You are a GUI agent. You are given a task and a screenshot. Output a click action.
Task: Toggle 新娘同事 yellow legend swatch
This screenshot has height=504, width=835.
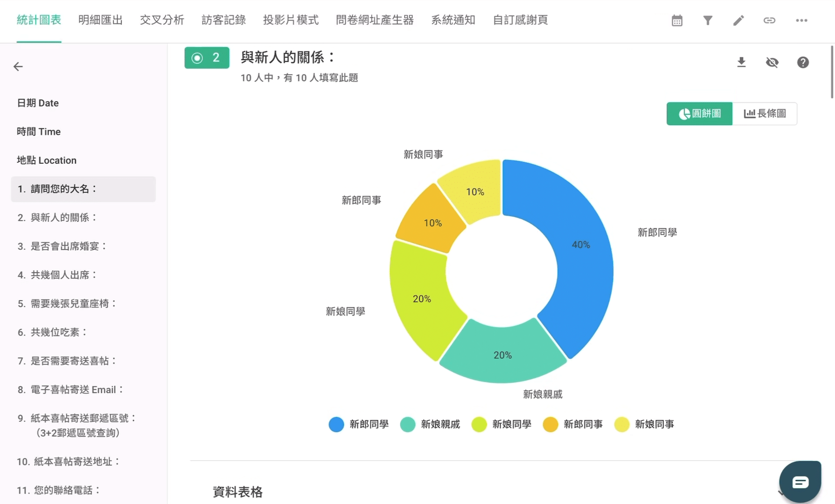(622, 424)
